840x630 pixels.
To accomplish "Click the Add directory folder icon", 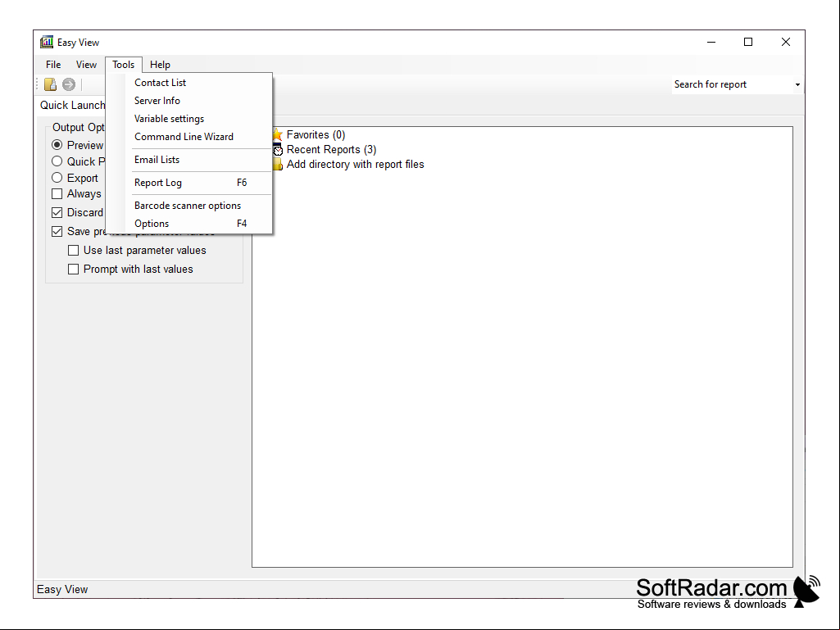I will coord(278,165).
